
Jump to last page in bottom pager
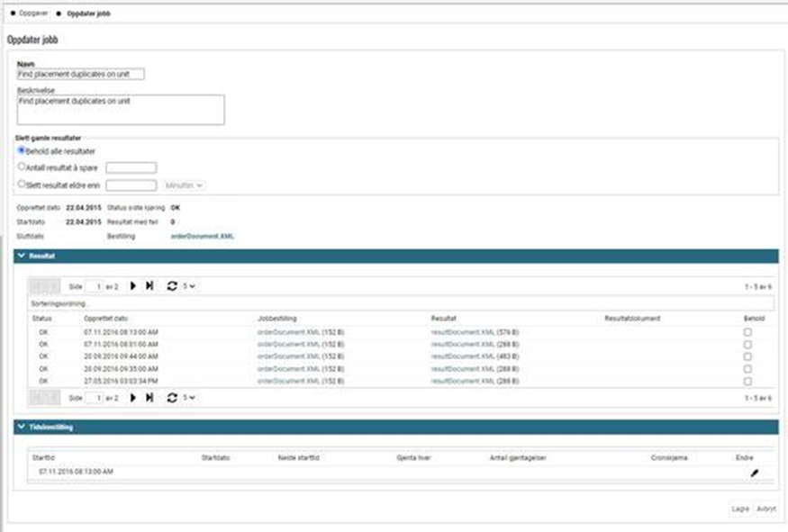pyautogui.click(x=149, y=397)
